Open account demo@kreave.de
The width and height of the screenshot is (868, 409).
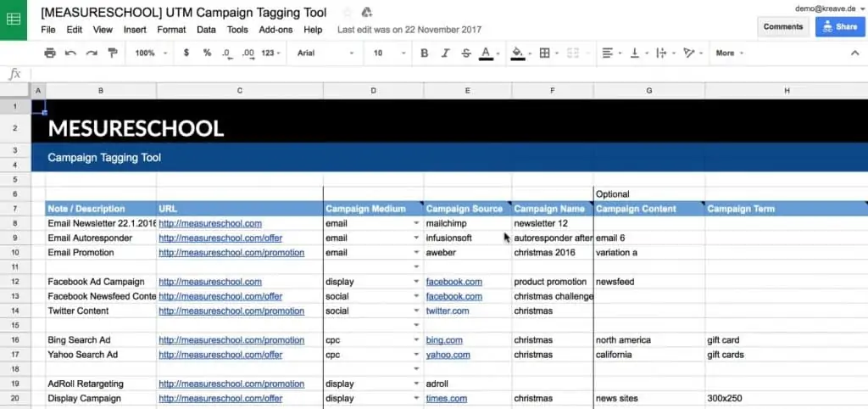click(830, 8)
